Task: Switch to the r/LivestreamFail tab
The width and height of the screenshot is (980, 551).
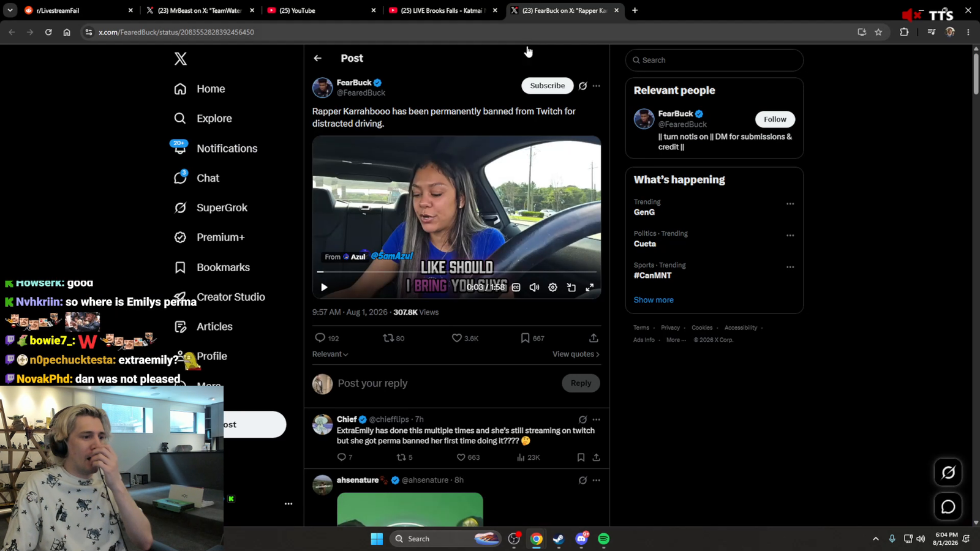Action: [x=78, y=10]
